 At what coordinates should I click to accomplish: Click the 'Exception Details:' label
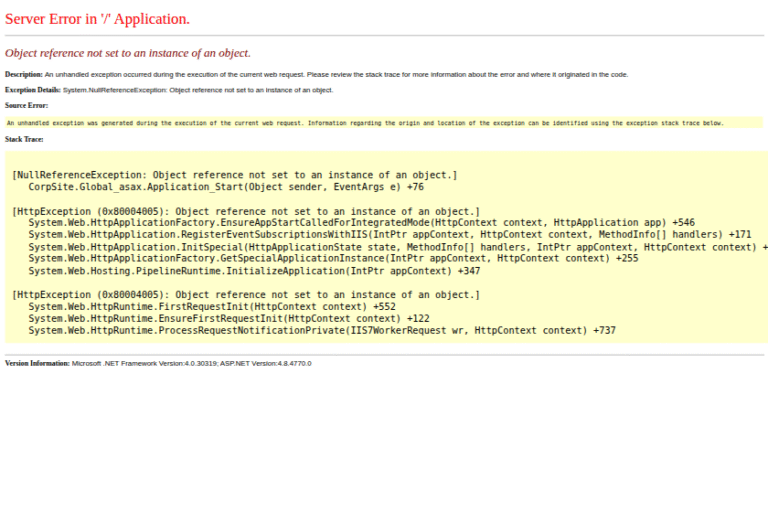click(x=33, y=90)
